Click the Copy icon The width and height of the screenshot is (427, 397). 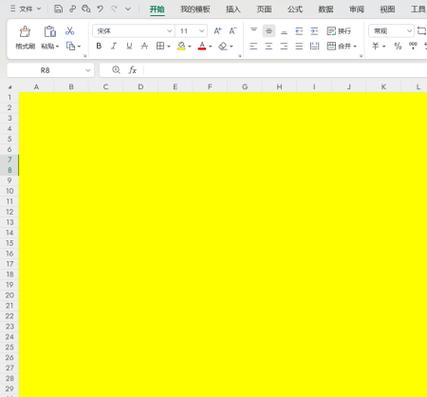point(70,46)
